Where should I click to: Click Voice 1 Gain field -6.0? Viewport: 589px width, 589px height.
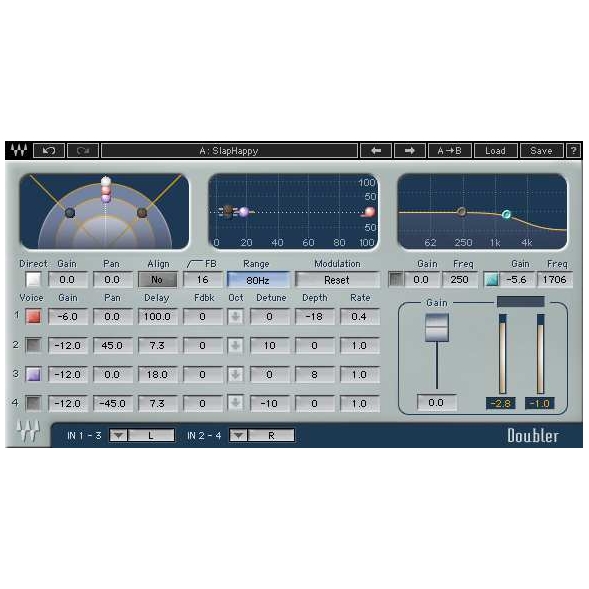click(x=68, y=317)
